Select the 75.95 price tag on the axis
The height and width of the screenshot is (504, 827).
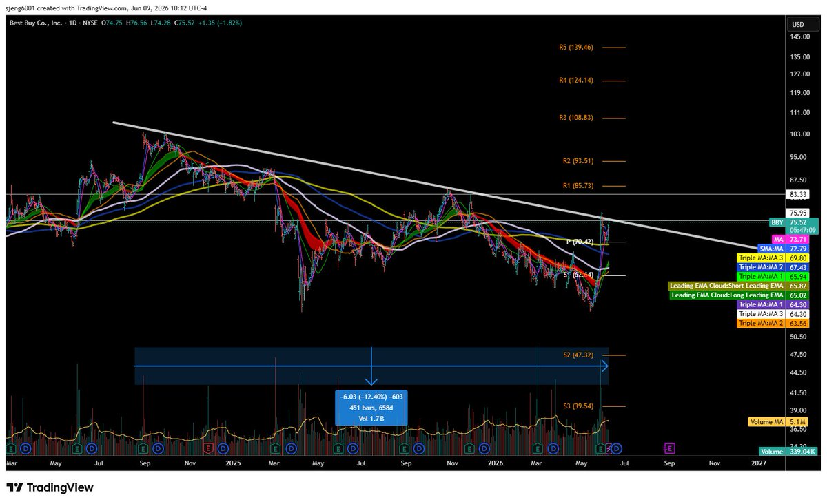click(x=797, y=213)
